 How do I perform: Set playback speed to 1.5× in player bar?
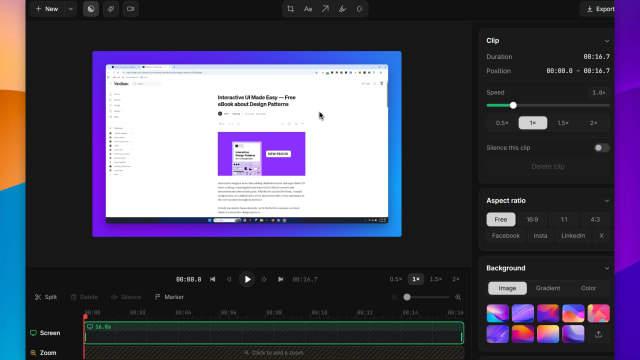point(436,280)
